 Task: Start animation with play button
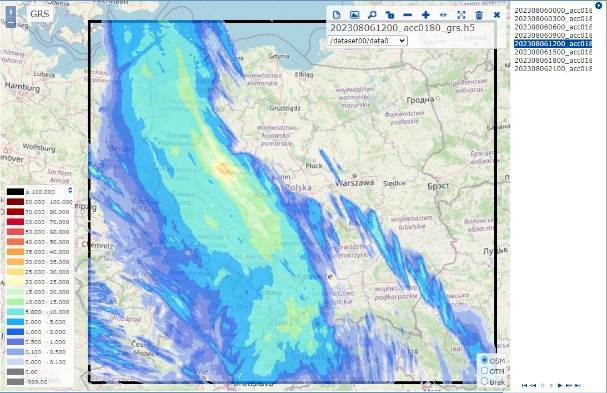pos(560,385)
